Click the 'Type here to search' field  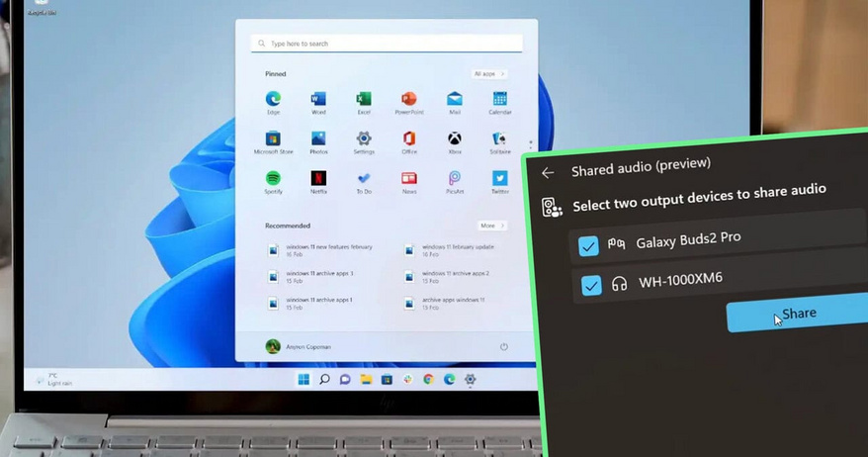point(387,44)
